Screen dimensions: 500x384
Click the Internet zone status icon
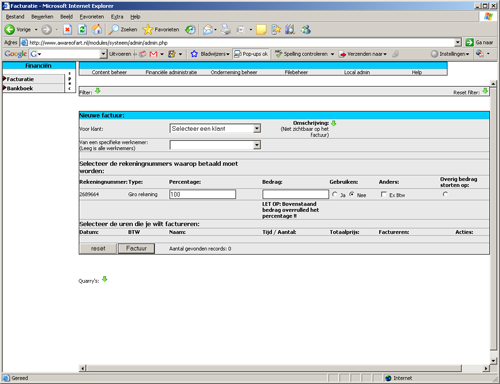click(x=388, y=378)
